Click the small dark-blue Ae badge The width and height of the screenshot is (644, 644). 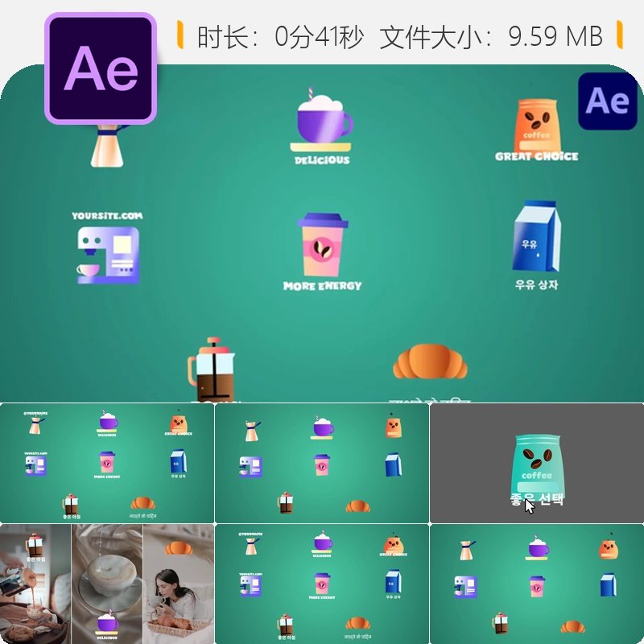(608, 101)
